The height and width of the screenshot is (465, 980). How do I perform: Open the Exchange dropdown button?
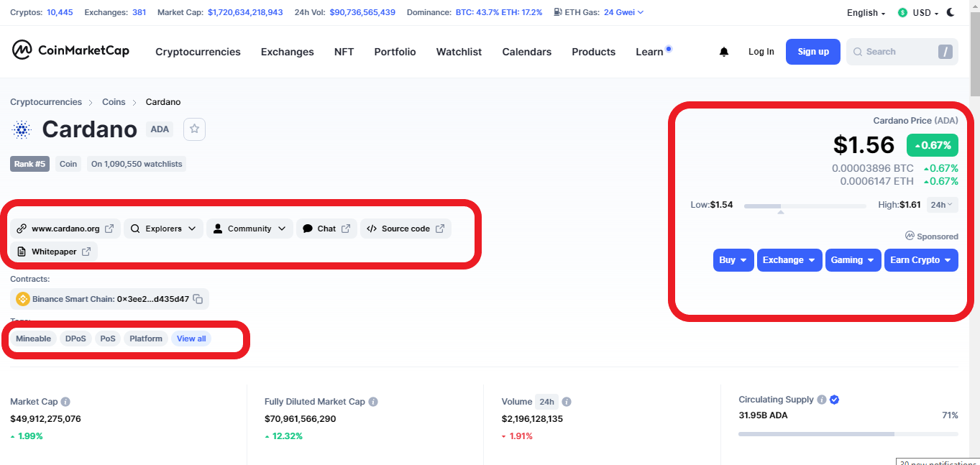(789, 260)
